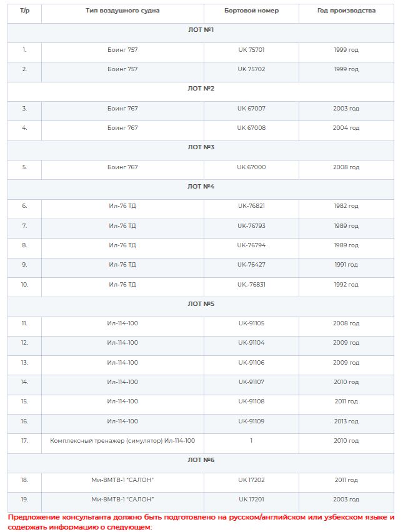
Task: Click the UK 67000 cell
Action: click(251, 167)
